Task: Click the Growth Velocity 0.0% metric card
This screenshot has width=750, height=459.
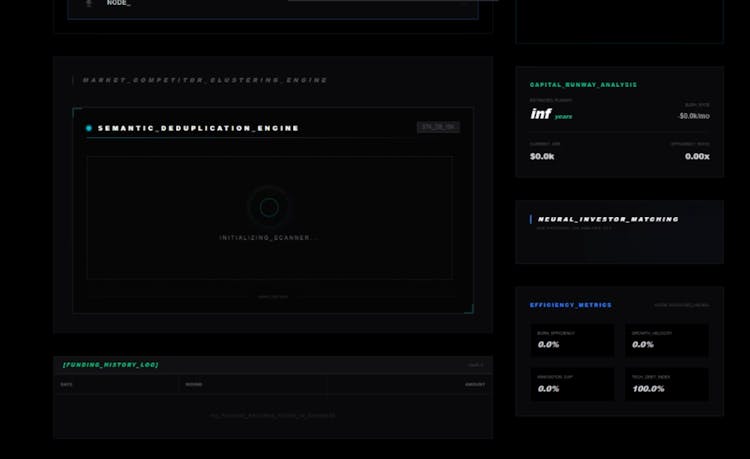Action: tap(666, 340)
